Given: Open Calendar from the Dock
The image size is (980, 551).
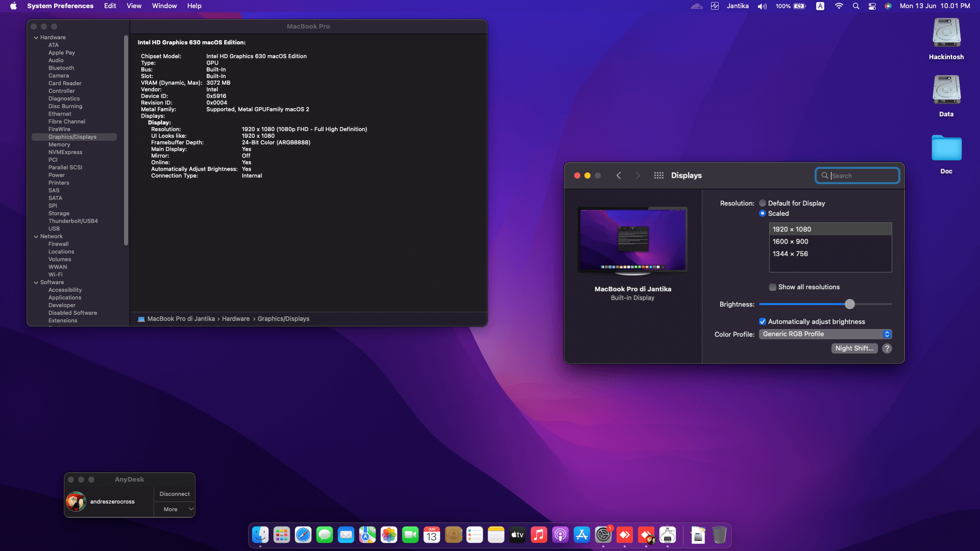Looking at the screenshot, I should (432, 535).
